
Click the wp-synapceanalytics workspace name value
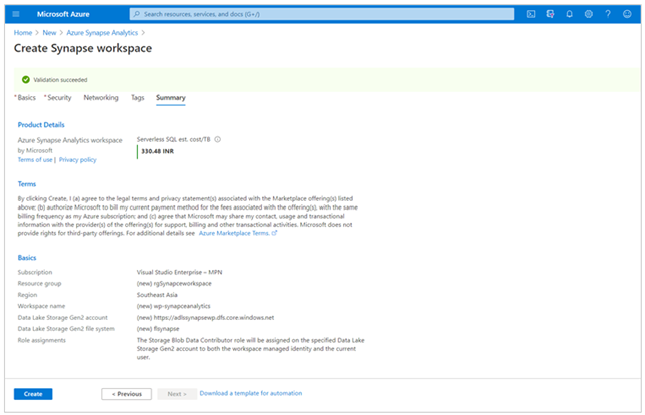click(x=173, y=306)
